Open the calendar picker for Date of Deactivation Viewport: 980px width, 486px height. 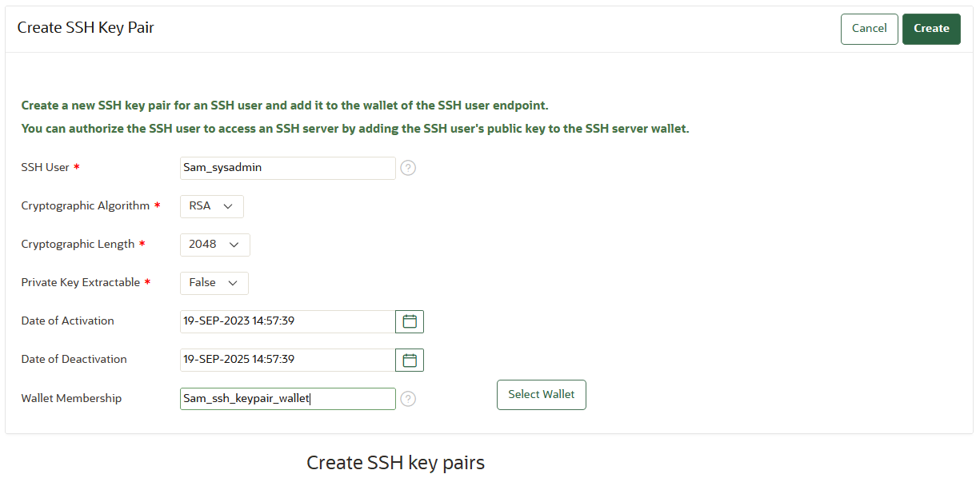(409, 360)
